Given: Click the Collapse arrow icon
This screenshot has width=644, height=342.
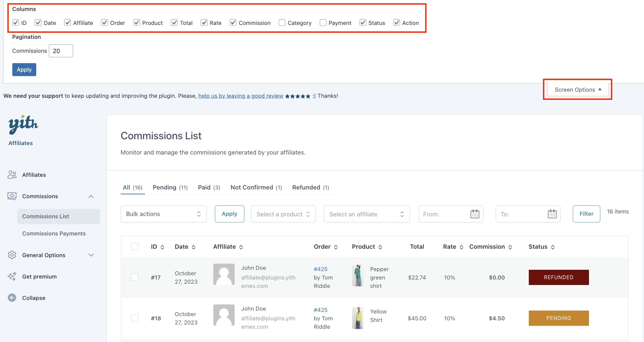Looking at the screenshot, I should (x=12, y=298).
